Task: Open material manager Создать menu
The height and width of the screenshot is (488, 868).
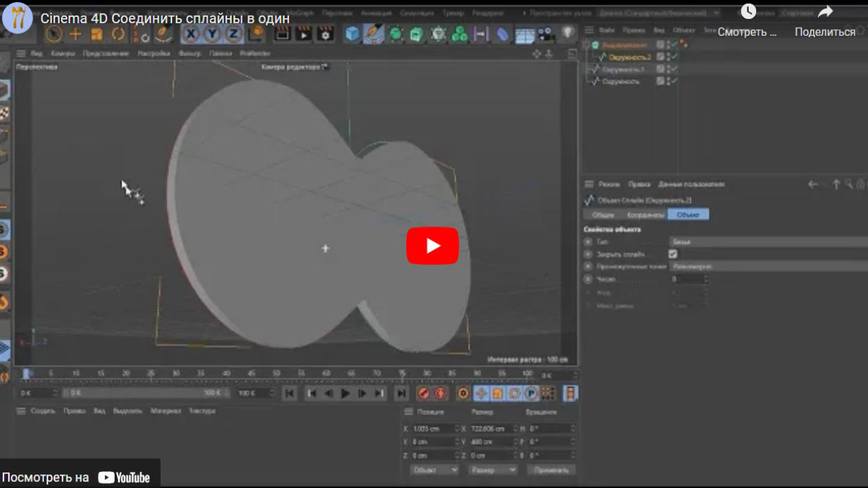Action: point(43,411)
